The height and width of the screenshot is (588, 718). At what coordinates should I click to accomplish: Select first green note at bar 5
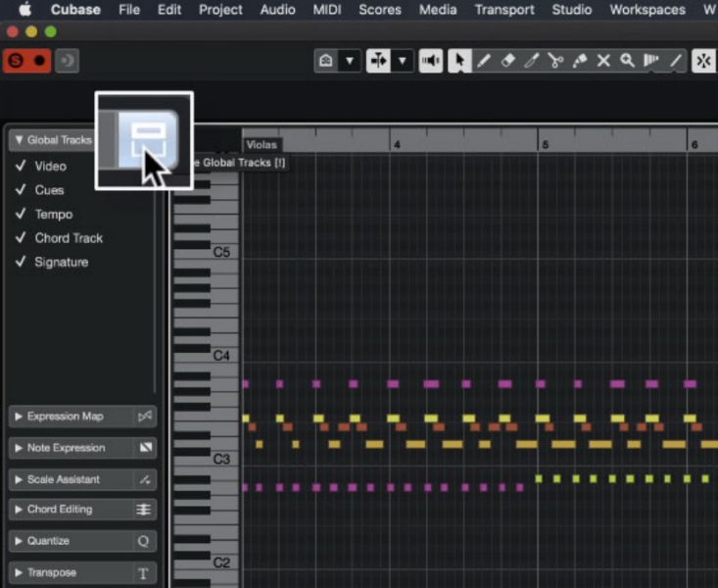tap(539, 479)
